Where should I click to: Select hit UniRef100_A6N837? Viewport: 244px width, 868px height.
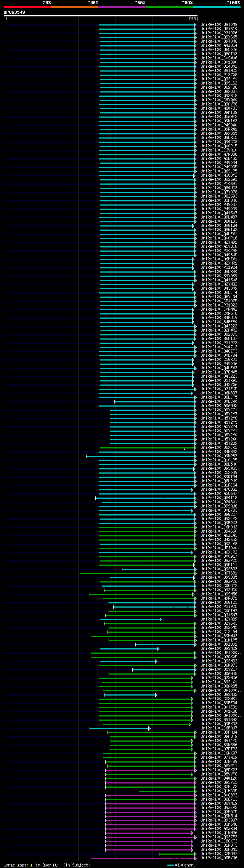tap(219, 393)
